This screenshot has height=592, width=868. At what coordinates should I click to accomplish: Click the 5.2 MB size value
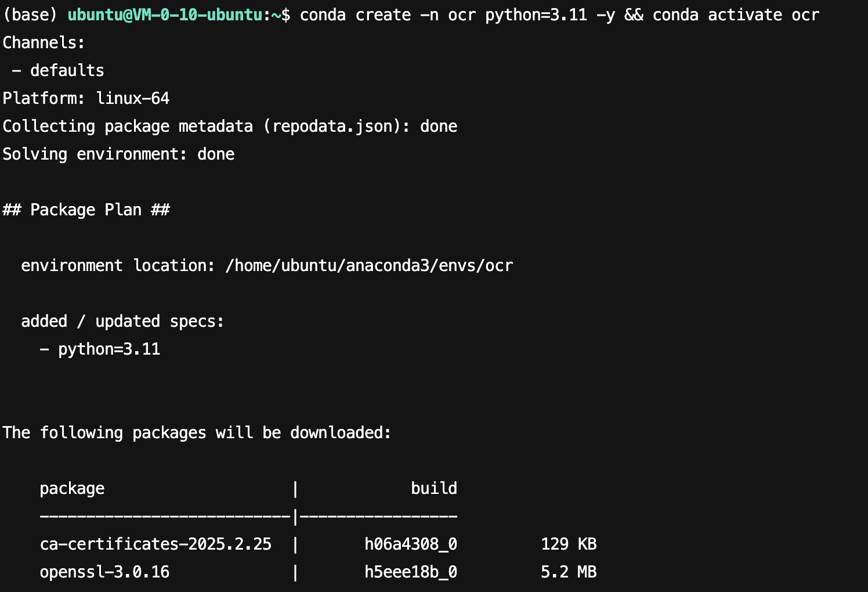point(569,572)
